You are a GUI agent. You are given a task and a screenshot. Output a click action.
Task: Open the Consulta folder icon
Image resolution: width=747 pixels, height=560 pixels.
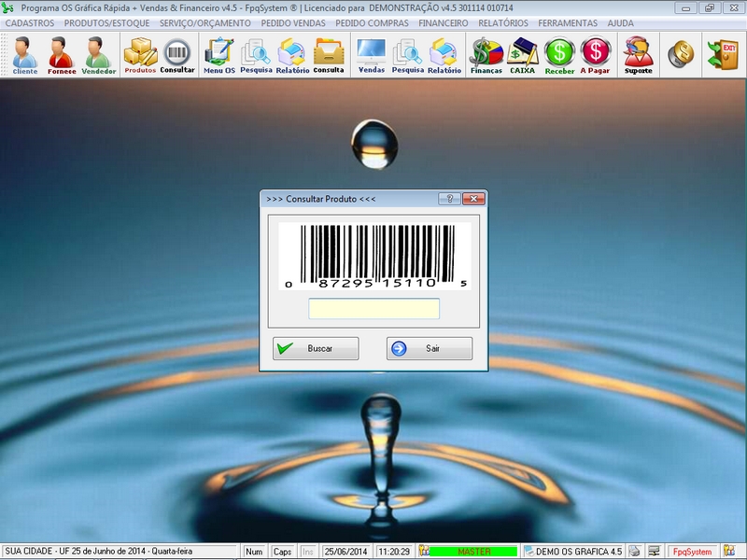click(x=329, y=55)
